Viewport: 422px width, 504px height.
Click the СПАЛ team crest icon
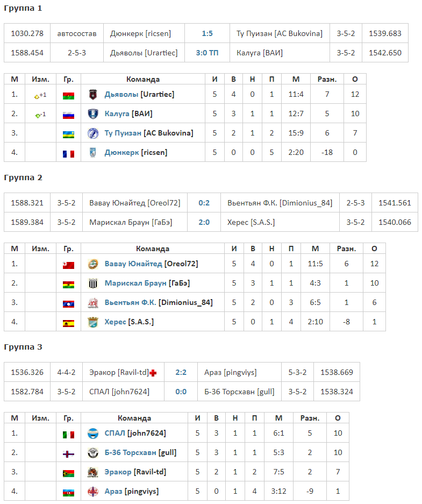click(93, 434)
